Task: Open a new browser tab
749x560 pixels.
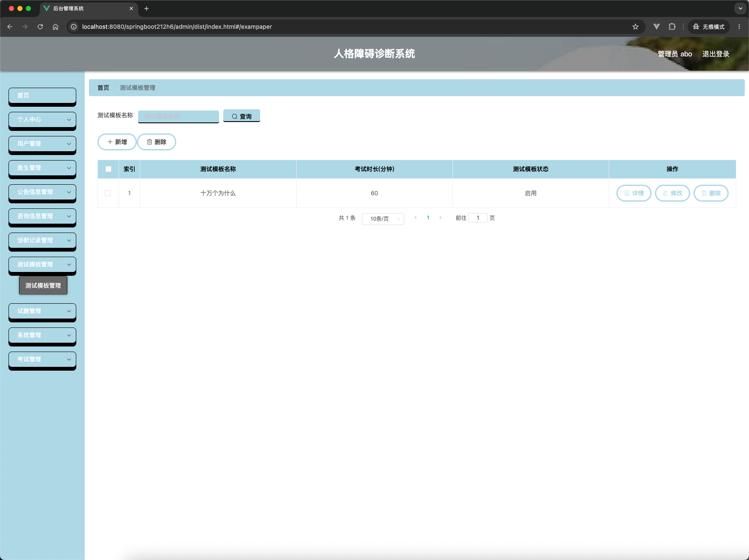Action: [x=147, y=8]
